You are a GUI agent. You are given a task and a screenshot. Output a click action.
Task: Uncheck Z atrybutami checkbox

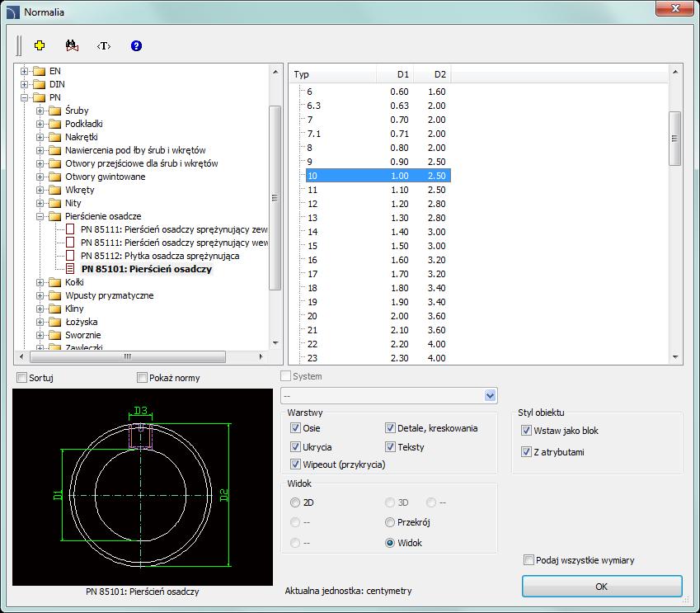(x=526, y=452)
